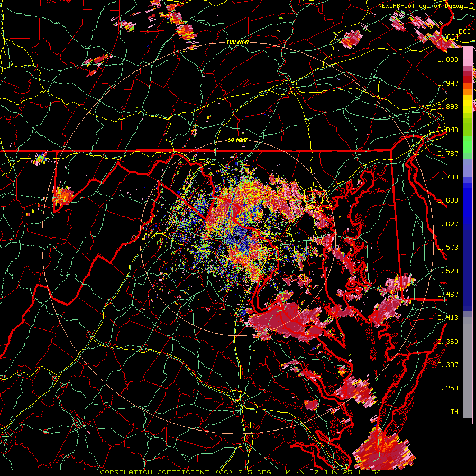Image resolution: width=476 pixels, height=476 pixels.
Task: Click the 0.893 color scale value
Action: [x=448, y=106]
